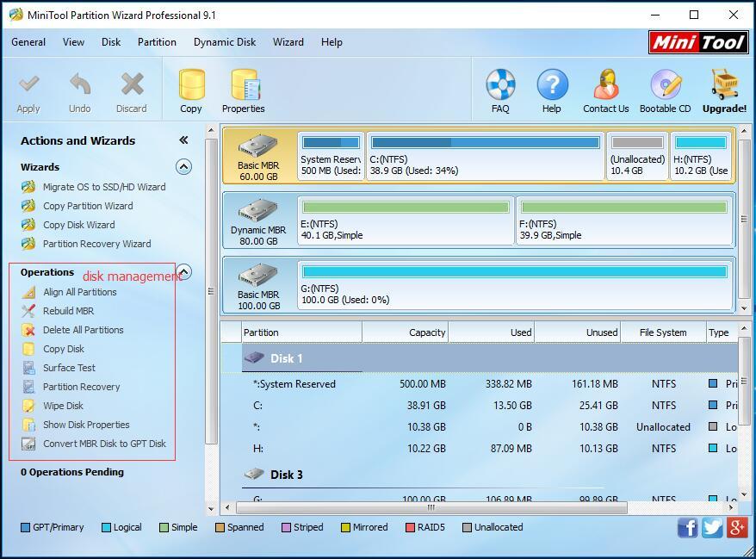This screenshot has height=559, width=756.
Task: Select the F:(NTFS) simple volume block
Action: (x=624, y=220)
